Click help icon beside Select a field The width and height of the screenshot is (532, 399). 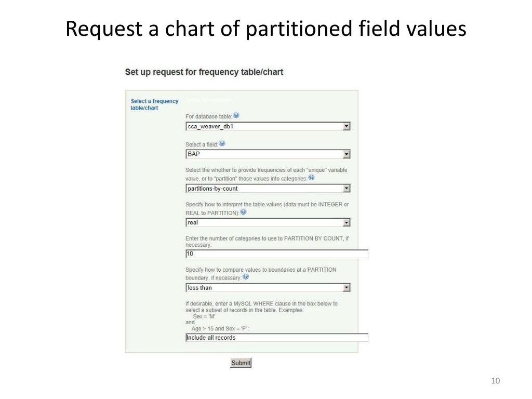point(222,143)
